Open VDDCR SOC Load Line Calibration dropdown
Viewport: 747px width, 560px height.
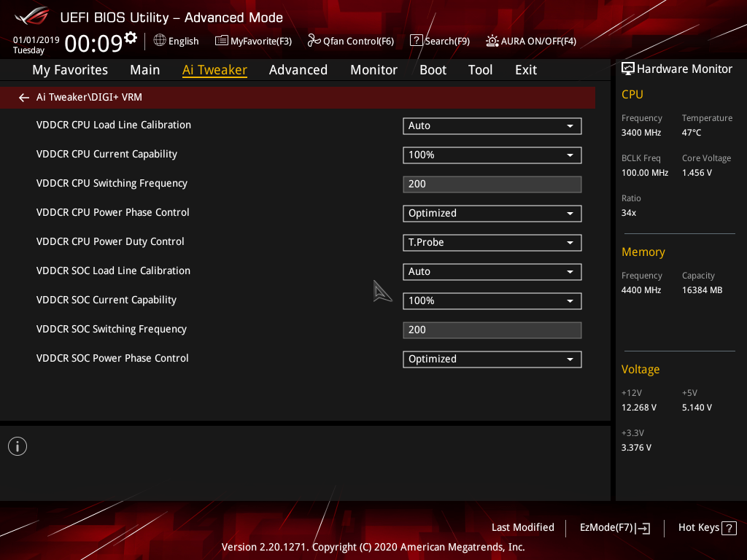pos(492,272)
